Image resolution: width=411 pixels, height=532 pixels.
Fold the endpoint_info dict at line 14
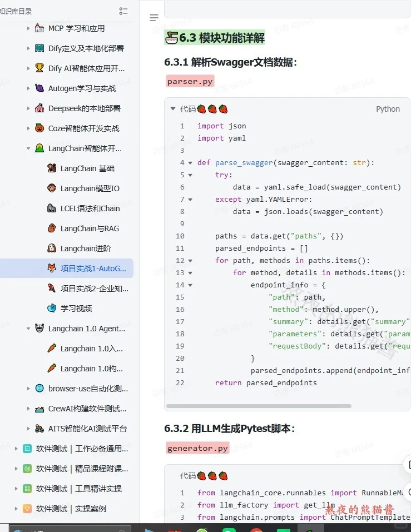tap(190, 285)
